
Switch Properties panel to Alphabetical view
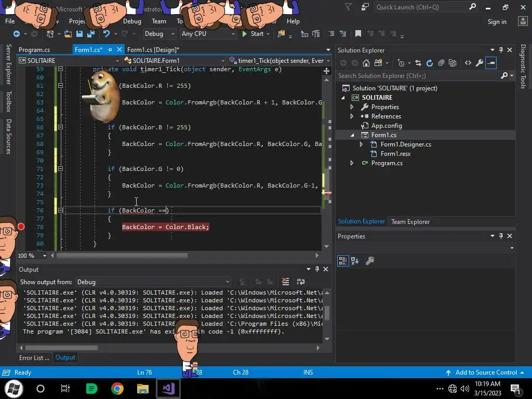(355, 261)
